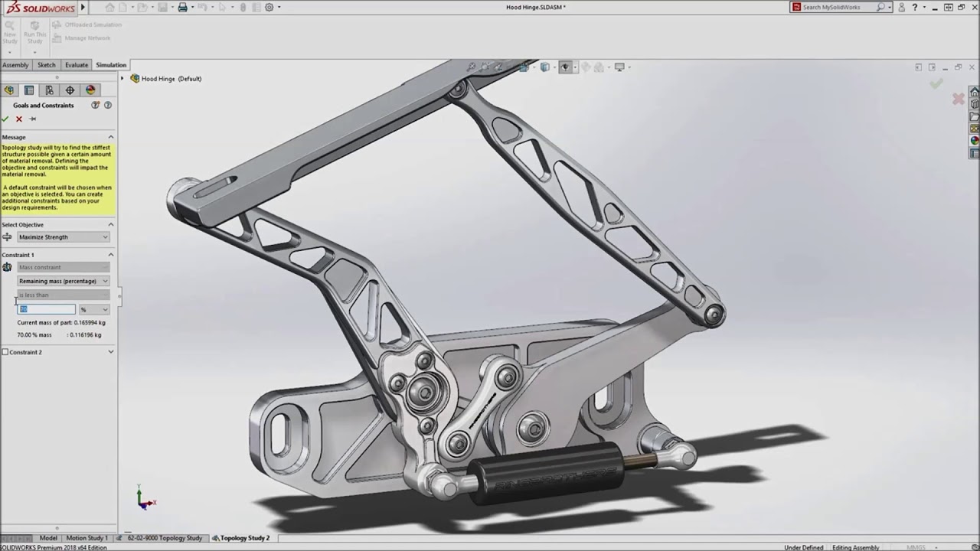Expand the Constraint 2 section chevron
The width and height of the screenshot is (980, 551).
pyautogui.click(x=110, y=352)
